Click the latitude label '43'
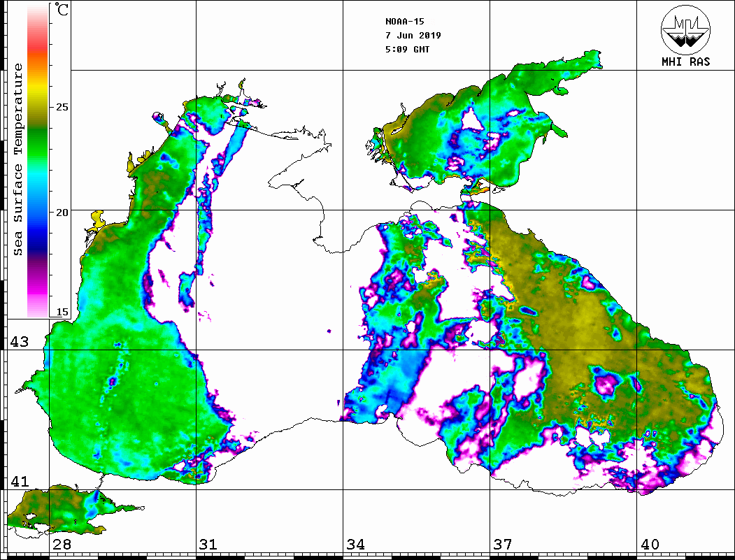The width and height of the screenshot is (735, 560). [x=20, y=342]
